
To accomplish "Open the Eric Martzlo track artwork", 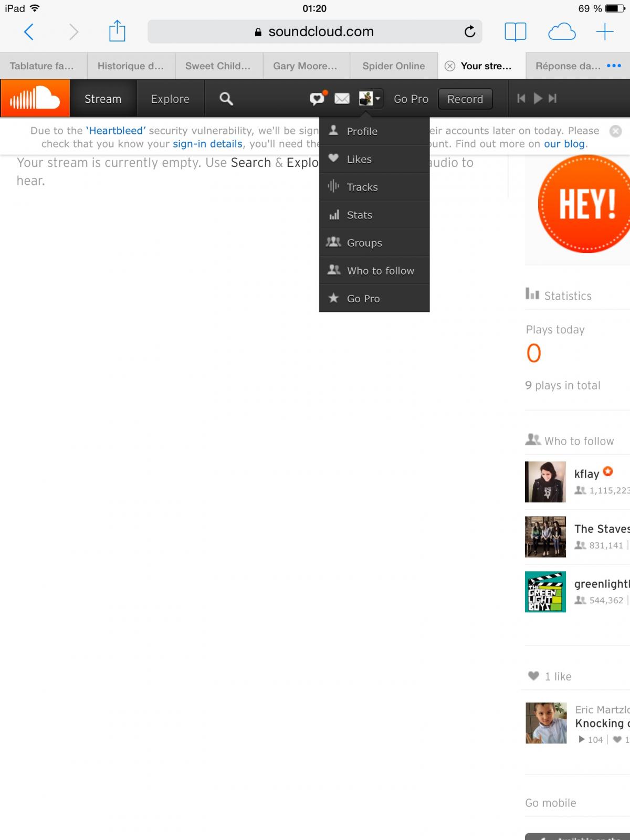I will point(546,723).
